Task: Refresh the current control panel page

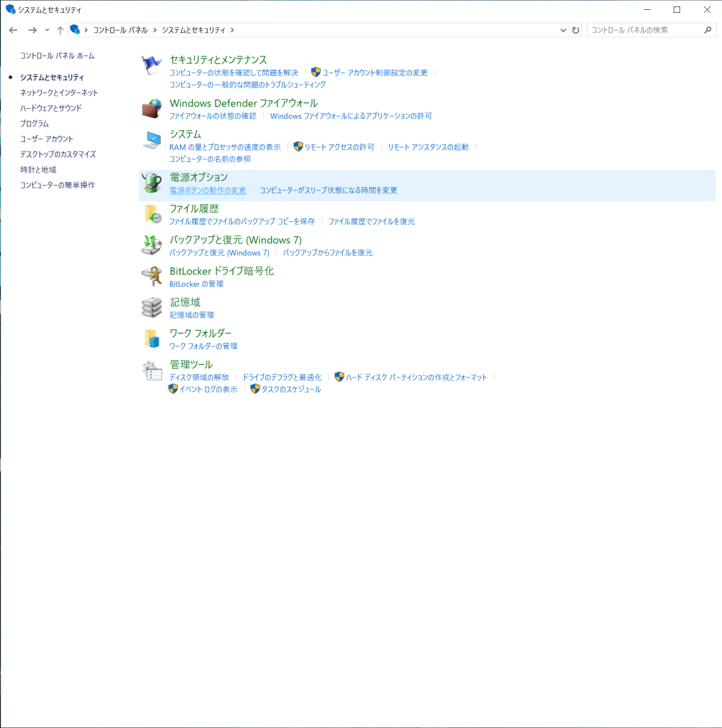Action: click(x=575, y=30)
